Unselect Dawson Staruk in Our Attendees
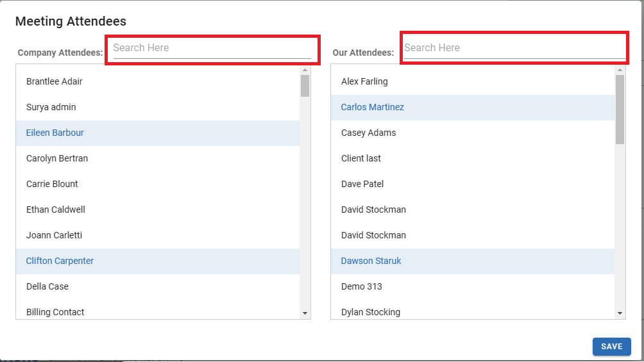Image resolution: width=644 pixels, height=362 pixels. [x=371, y=261]
